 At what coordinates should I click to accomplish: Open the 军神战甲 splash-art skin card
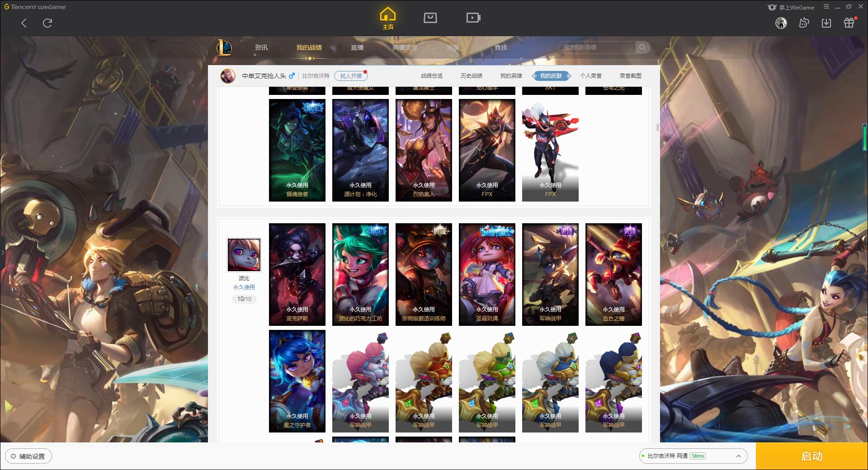pyautogui.click(x=550, y=275)
